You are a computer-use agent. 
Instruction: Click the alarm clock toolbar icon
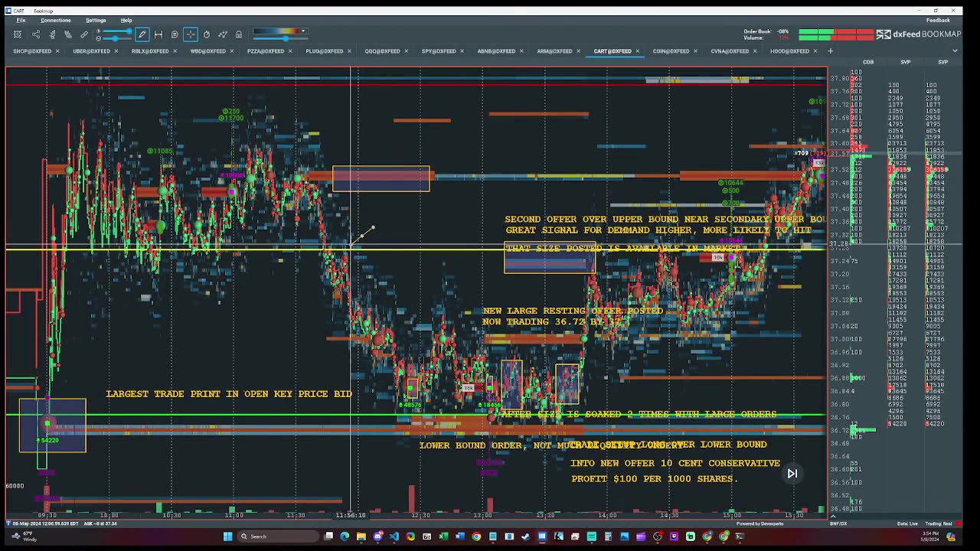[17, 34]
